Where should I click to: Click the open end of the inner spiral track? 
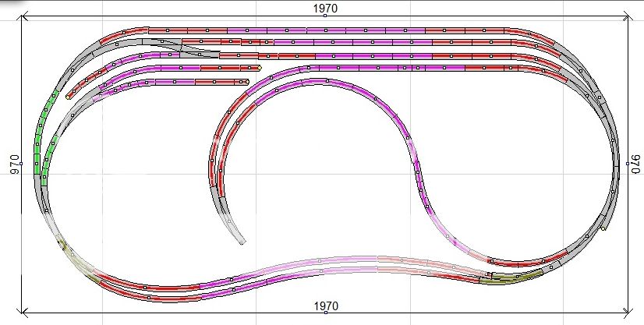pos(243,240)
